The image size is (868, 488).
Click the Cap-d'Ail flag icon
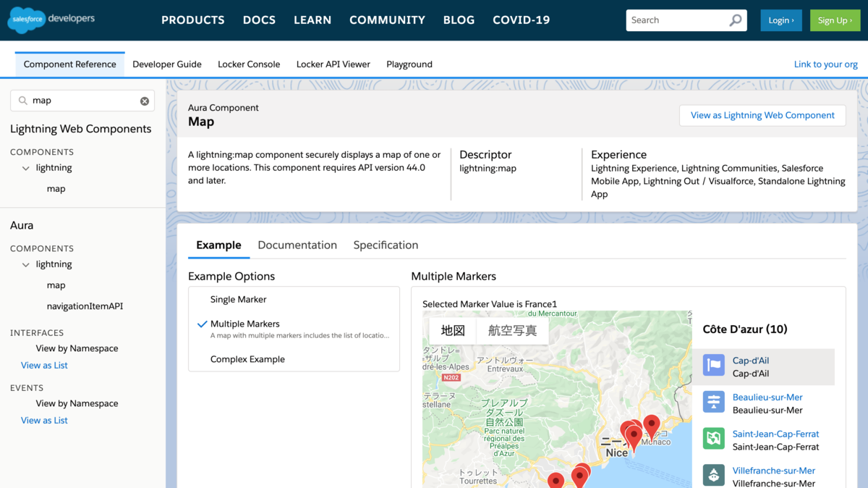[x=714, y=365]
